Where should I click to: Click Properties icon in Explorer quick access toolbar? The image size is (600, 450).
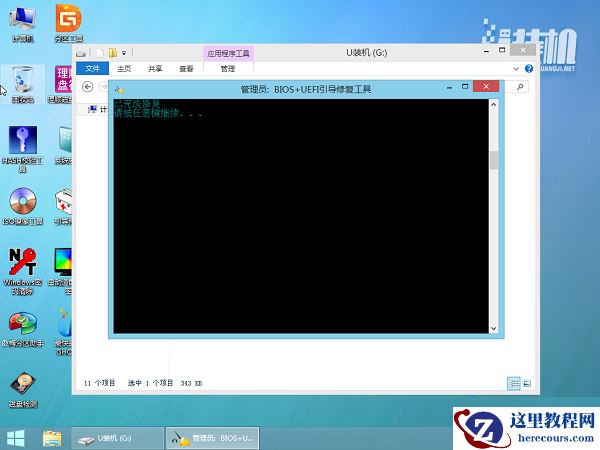point(81,53)
